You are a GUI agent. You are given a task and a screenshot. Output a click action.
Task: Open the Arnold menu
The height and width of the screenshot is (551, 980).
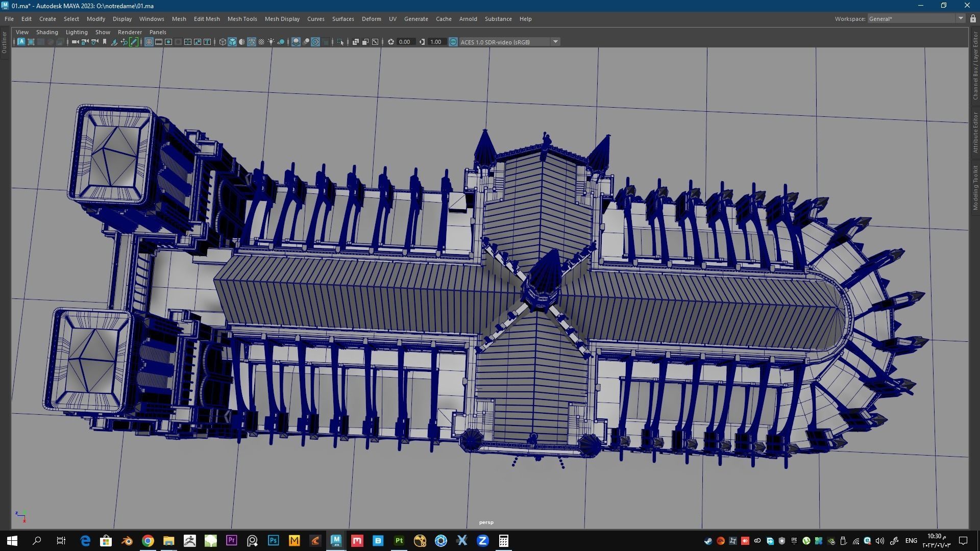(468, 19)
